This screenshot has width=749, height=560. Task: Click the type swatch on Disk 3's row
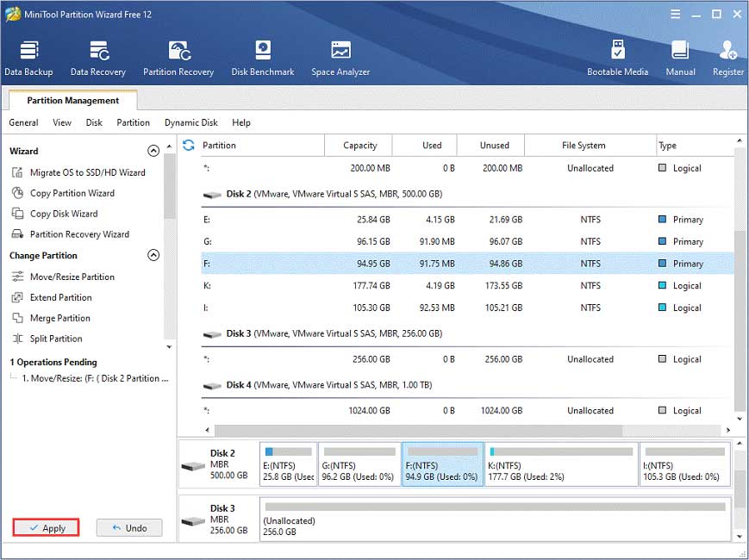click(x=662, y=358)
